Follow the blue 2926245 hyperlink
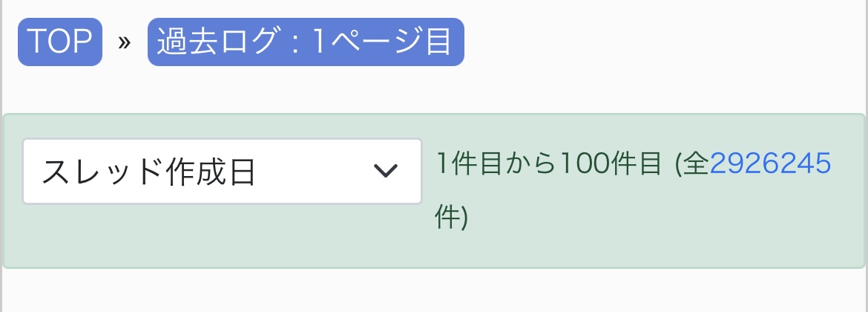Screen dimensions: 868x312 [x=770, y=163]
